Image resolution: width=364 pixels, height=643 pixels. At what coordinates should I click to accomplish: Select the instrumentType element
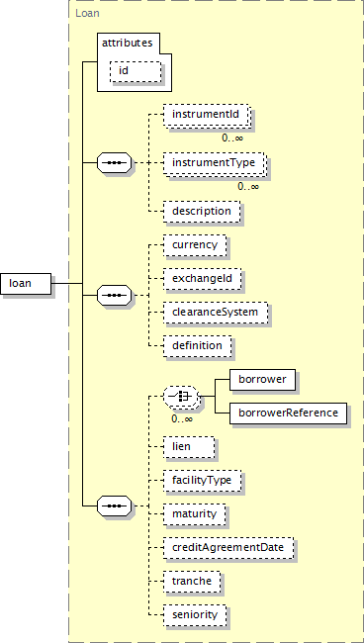point(214,163)
